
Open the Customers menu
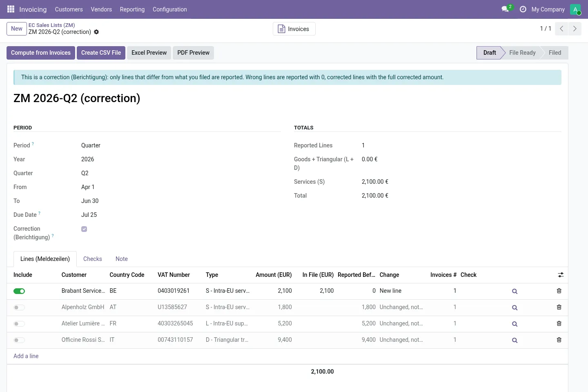69,9
